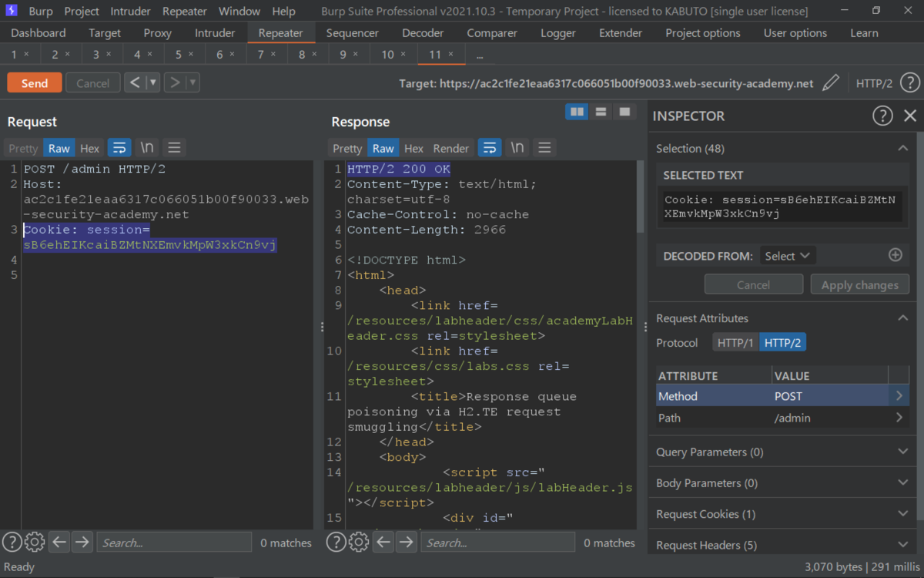Viewport: 924px width, 578px height.
Task: Open request search settings gear
Action: coord(35,543)
